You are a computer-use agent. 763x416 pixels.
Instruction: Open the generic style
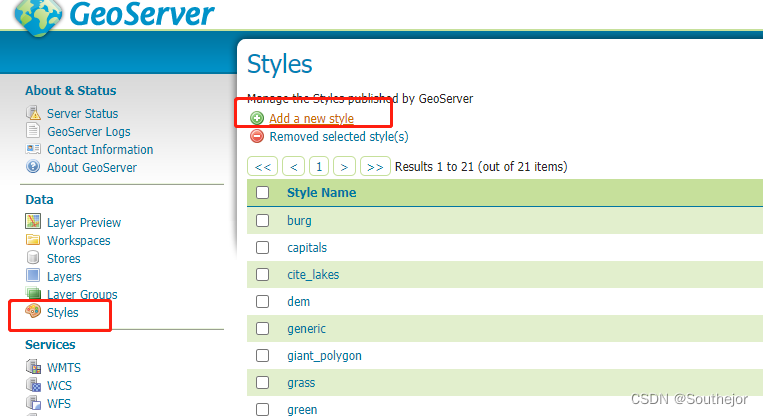pos(306,329)
